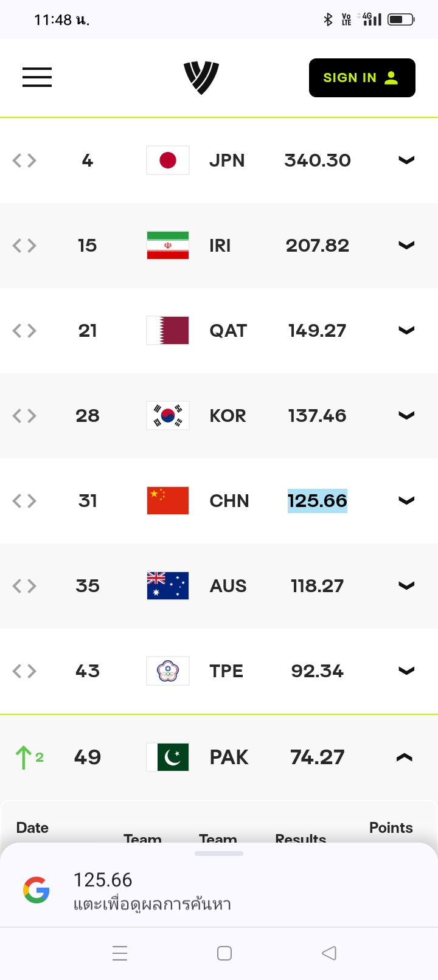This screenshot has height=980, width=438.
Task: Expand the IRI ranking details
Action: click(406, 246)
